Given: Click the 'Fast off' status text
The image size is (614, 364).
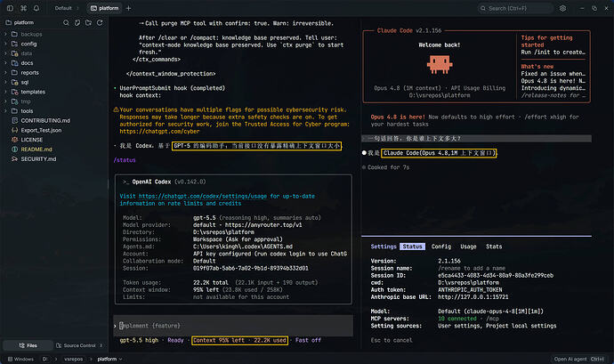Looking at the screenshot, I should [x=308, y=340].
